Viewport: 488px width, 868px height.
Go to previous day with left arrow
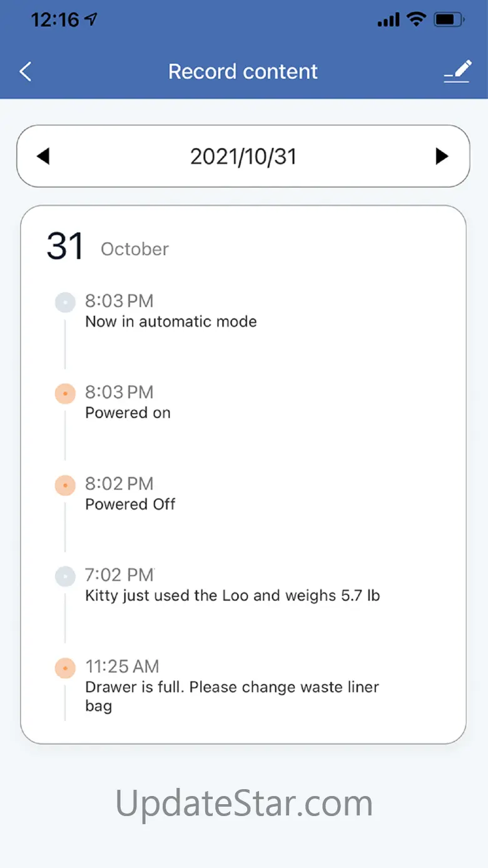43,156
